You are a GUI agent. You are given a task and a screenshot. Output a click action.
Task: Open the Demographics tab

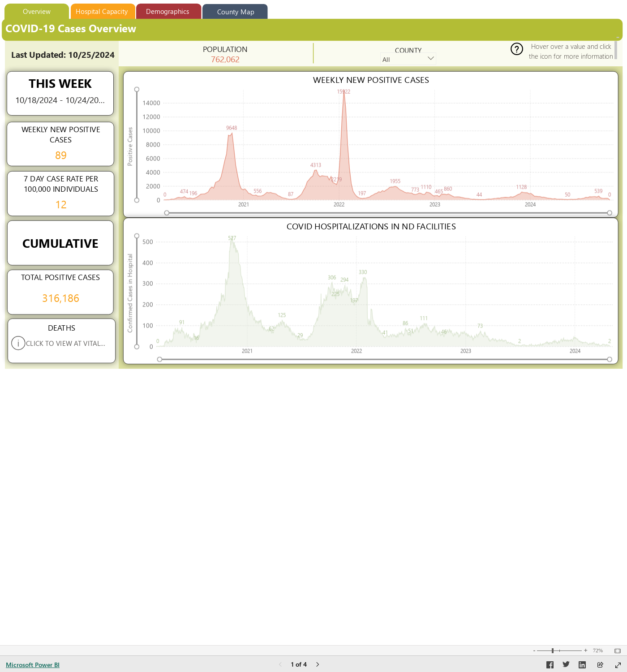click(x=167, y=12)
